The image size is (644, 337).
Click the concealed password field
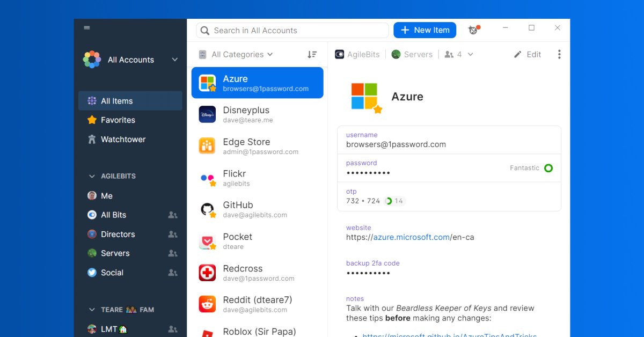click(449, 168)
